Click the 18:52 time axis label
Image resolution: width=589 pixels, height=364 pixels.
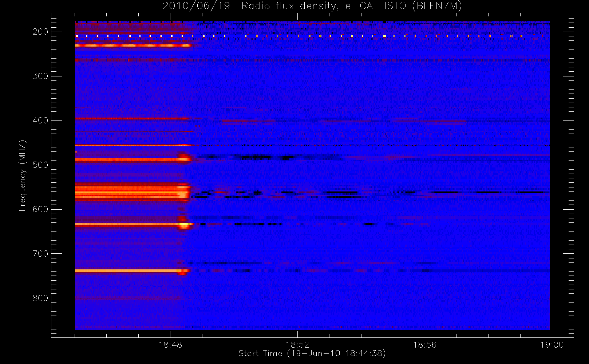coord(297,345)
